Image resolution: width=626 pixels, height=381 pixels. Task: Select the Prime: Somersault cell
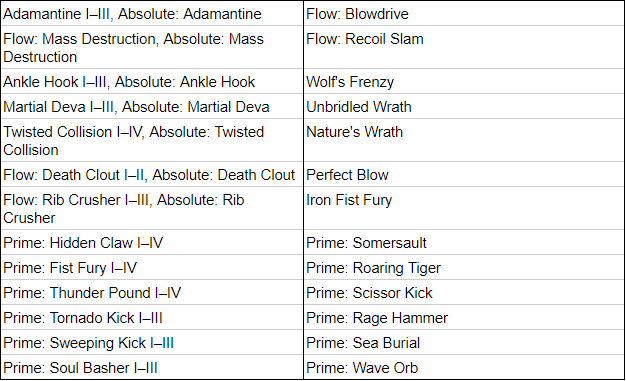[464, 242]
